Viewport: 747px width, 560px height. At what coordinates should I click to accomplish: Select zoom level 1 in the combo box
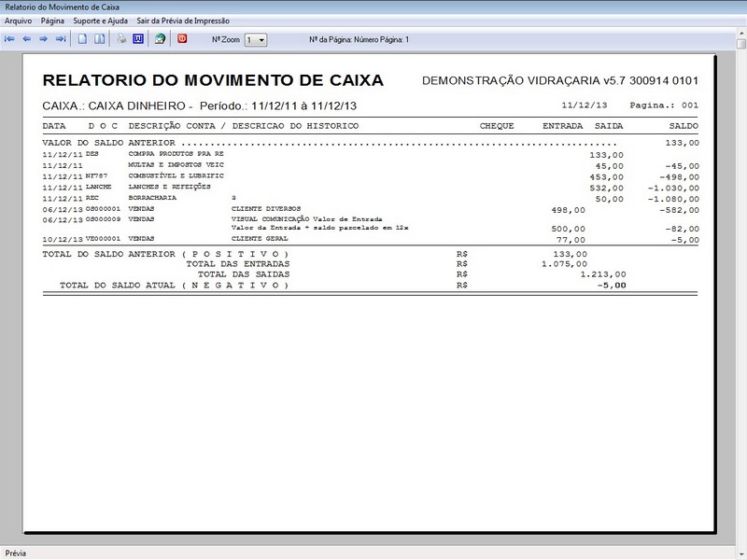(250, 38)
